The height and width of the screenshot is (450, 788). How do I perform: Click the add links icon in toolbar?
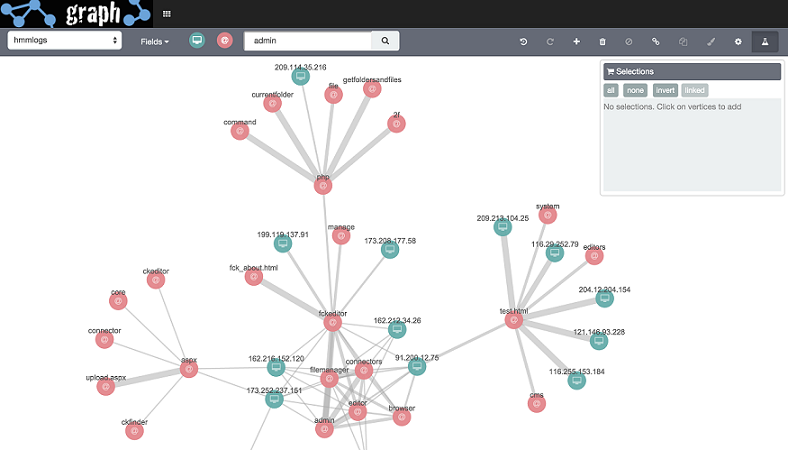coord(656,41)
